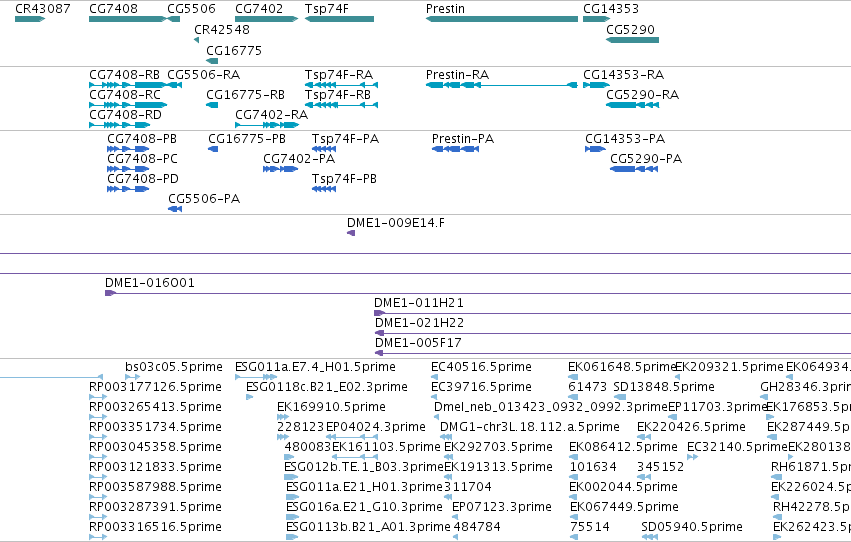Screen dimensions: 851x542
Task: Click the ESG0118c.B21_E02.3prime EST
Action: point(250,397)
